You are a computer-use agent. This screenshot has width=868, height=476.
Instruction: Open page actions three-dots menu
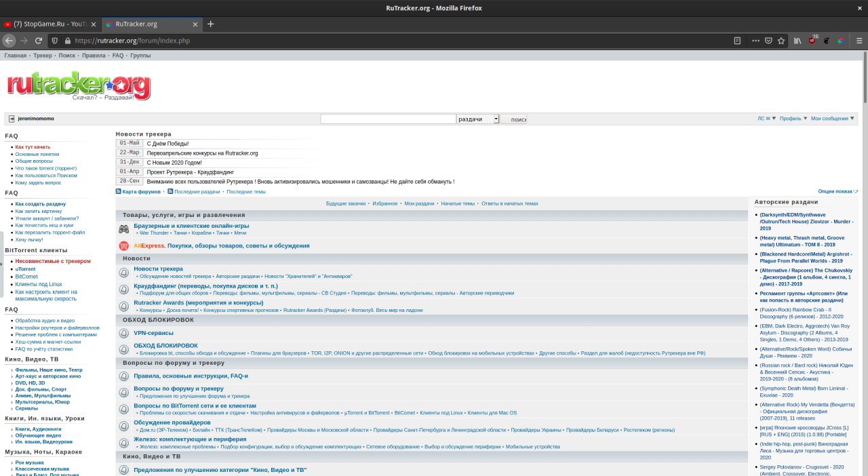(x=756, y=41)
